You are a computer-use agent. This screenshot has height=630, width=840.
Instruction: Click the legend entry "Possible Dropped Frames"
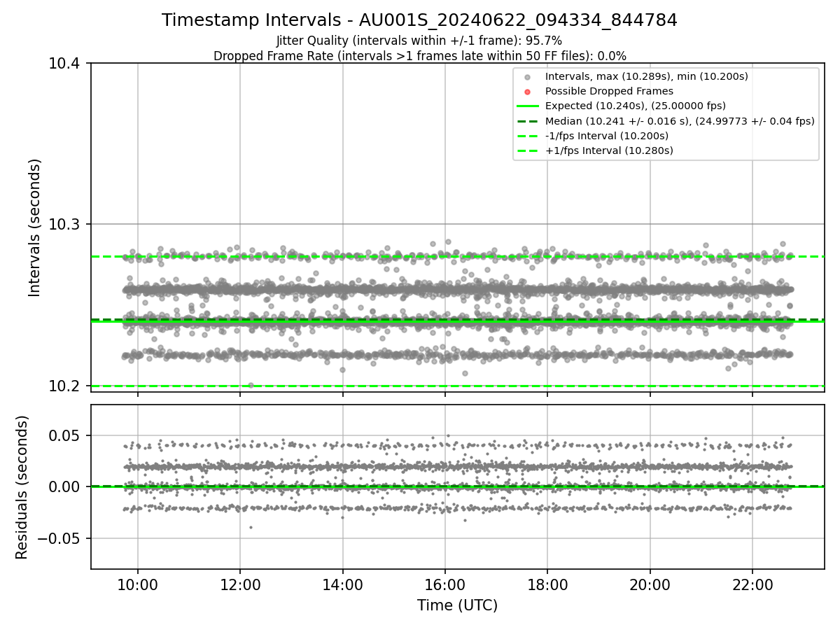tap(609, 91)
